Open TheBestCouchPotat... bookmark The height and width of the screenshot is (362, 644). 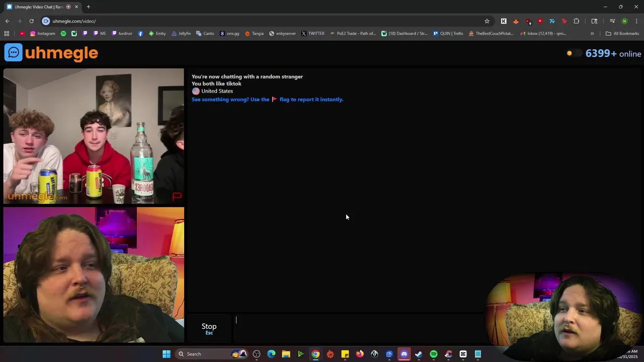click(x=491, y=34)
